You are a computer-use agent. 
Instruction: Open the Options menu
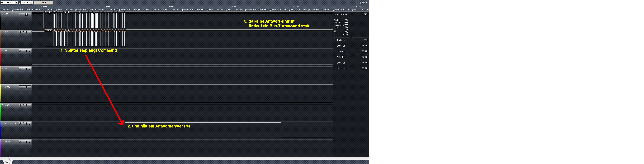click(363, 3)
